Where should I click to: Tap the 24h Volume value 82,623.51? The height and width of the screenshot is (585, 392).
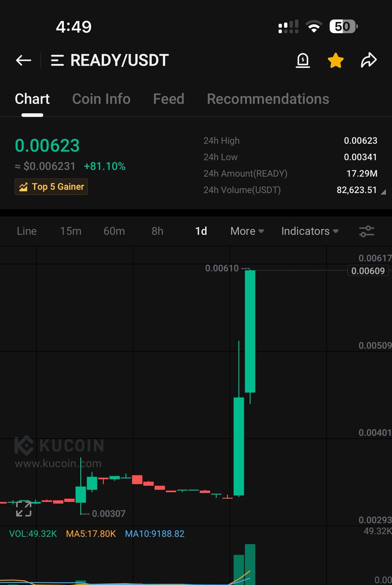coord(357,190)
